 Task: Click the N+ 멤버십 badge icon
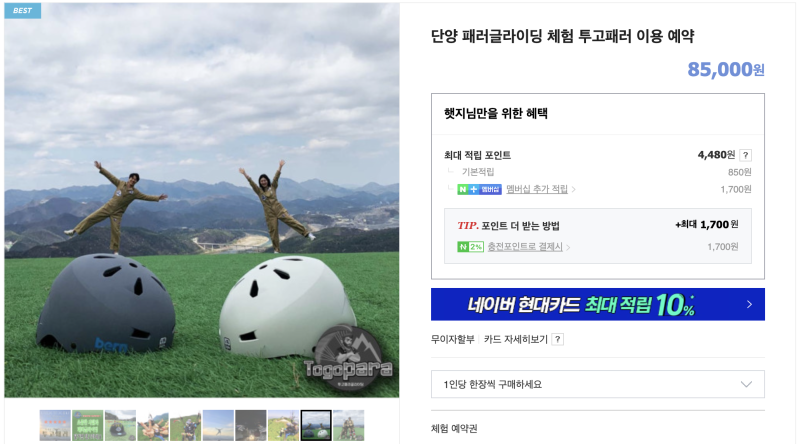click(479, 189)
